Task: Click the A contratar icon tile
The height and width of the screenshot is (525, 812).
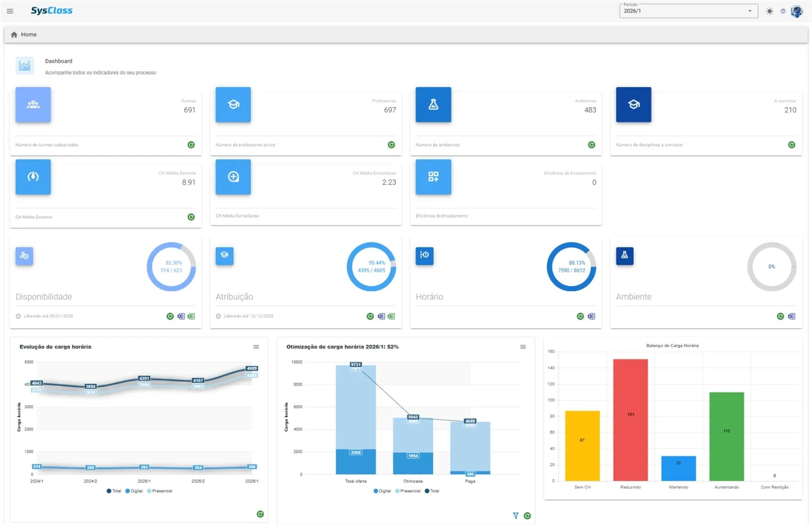Action: [x=634, y=104]
